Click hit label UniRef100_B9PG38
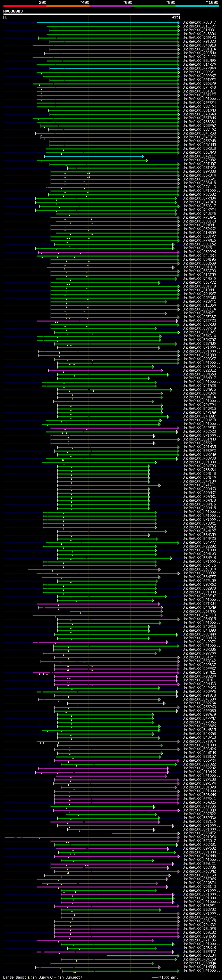 tap(199, 172)
